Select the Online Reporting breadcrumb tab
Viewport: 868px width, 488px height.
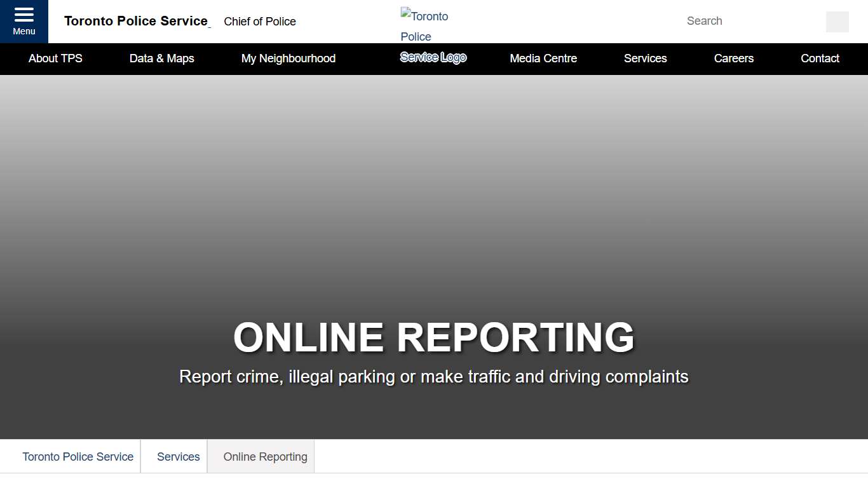pos(265,456)
